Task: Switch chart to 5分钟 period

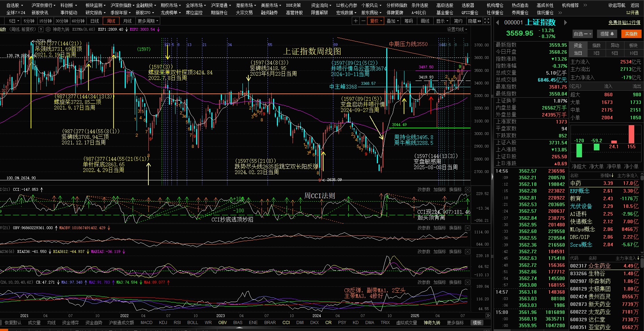Action: pos(29,21)
